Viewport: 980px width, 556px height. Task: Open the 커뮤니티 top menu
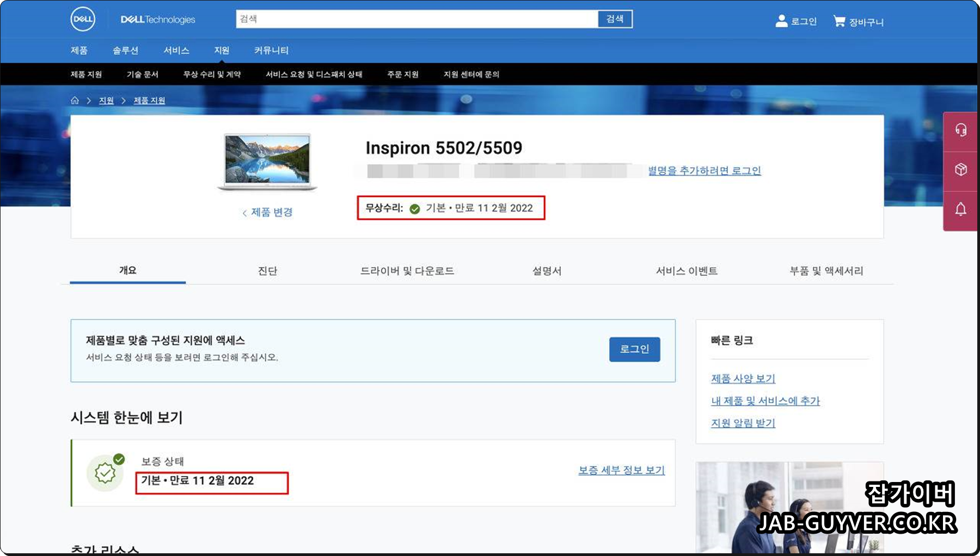(x=271, y=51)
